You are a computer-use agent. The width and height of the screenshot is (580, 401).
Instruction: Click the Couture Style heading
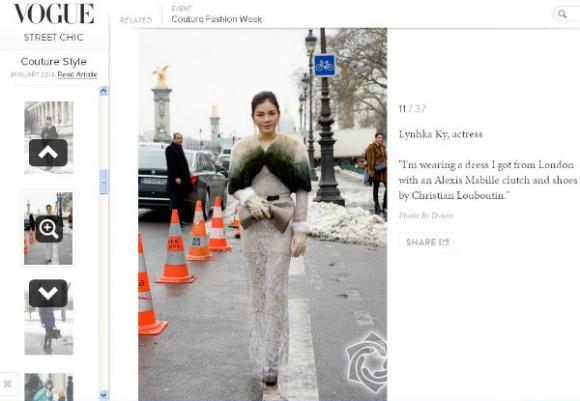(x=54, y=61)
